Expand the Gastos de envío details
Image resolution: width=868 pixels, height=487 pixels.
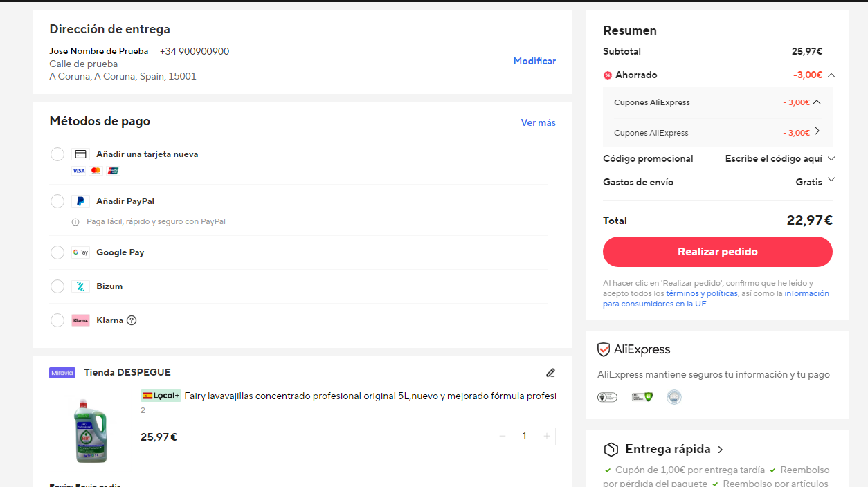pos(831,180)
